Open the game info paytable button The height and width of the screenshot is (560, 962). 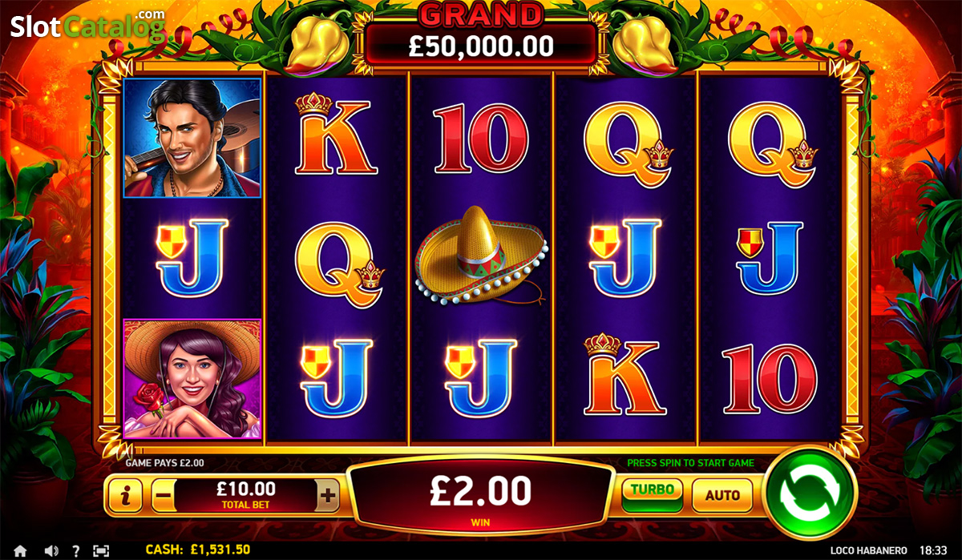125,497
